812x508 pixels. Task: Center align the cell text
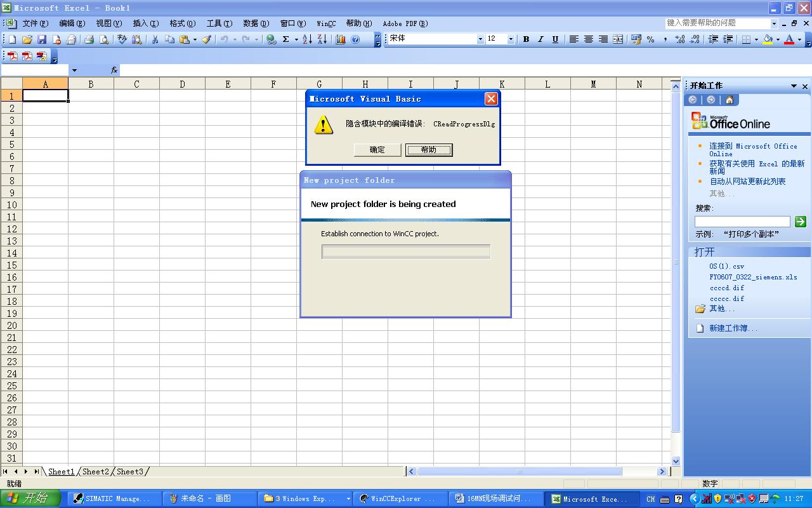click(x=588, y=39)
